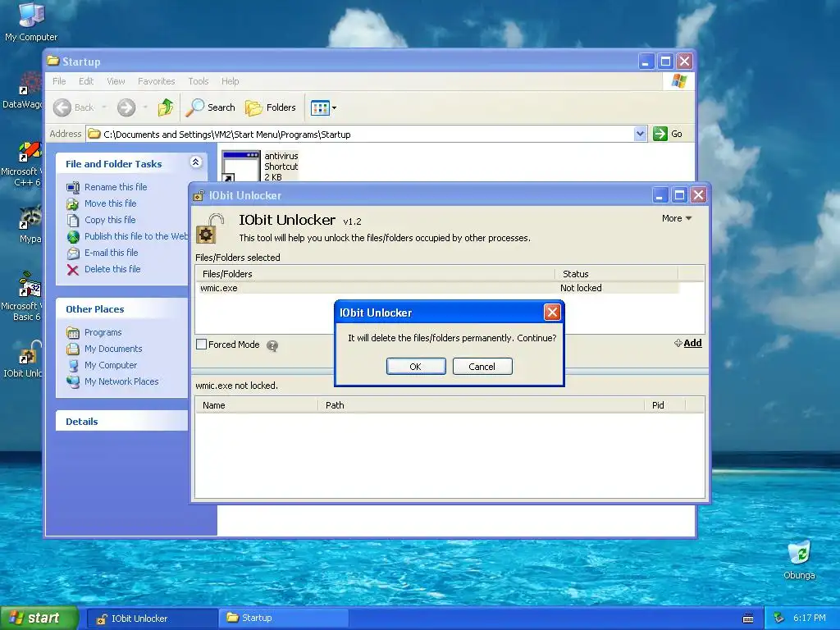The height and width of the screenshot is (630, 840).
Task: Open Edit menu in Startup window
Action: [86, 81]
